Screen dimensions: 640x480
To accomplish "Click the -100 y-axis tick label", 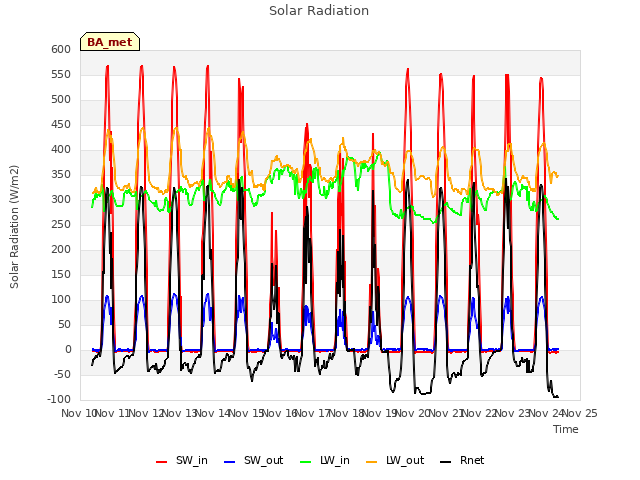I will tap(59, 400).
